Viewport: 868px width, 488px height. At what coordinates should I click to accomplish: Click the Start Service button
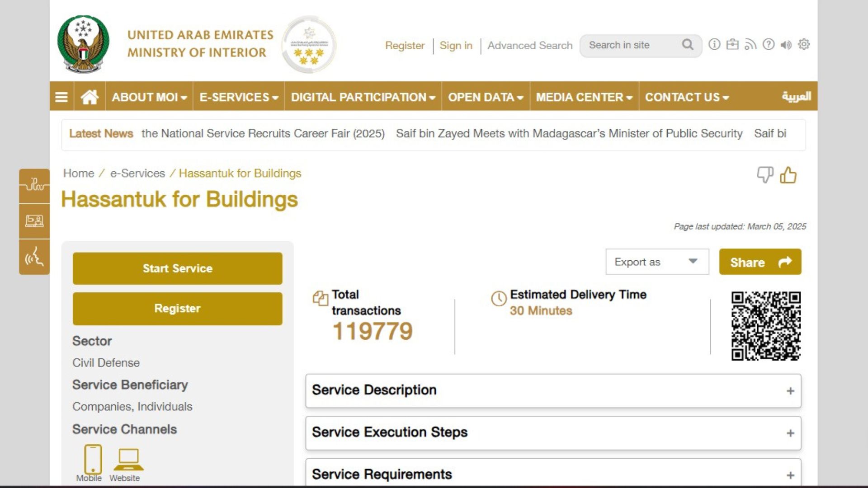[178, 268]
